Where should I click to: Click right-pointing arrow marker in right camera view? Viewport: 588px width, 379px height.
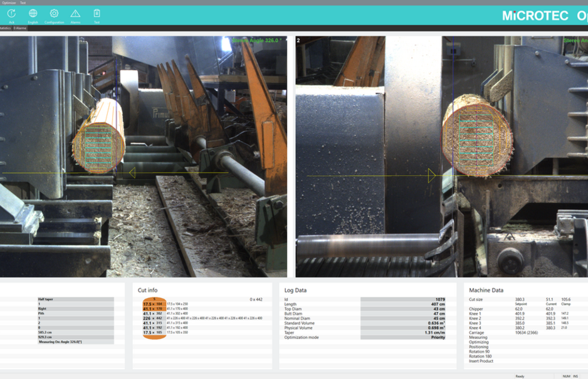click(432, 176)
